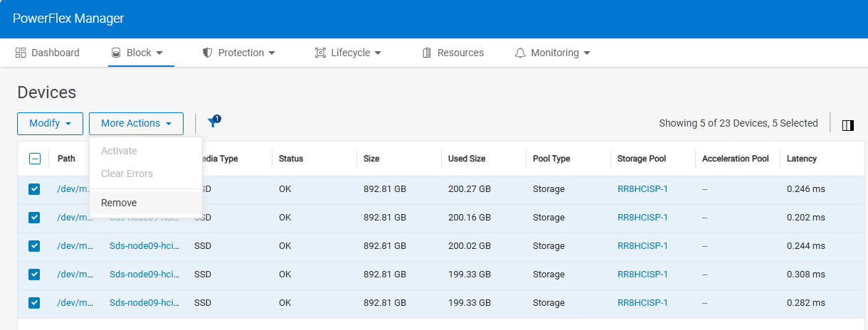This screenshot has height=330, width=868.
Task: Open the /dev/m… path link in the 0.244 ms row
Action: 75,246
